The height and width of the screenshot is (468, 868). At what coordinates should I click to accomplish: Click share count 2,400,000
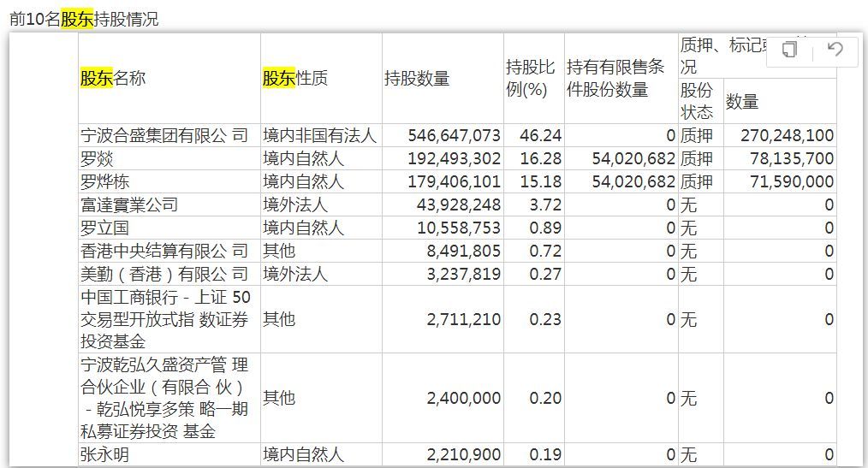click(x=463, y=398)
